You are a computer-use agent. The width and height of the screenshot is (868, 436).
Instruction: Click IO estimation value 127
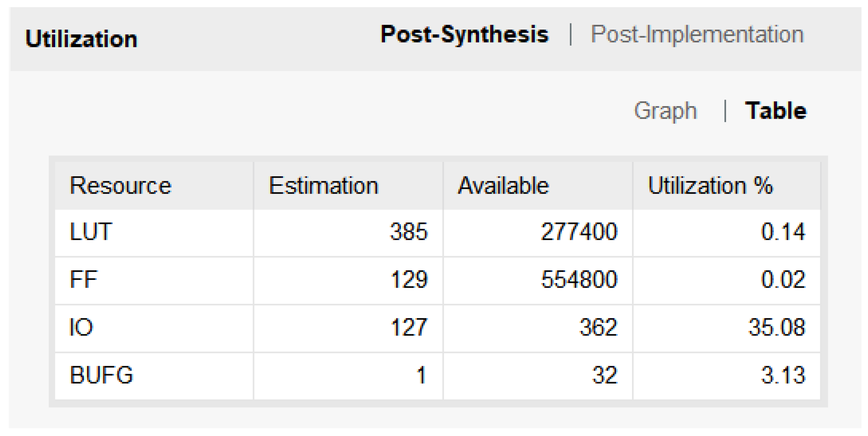[x=409, y=327]
